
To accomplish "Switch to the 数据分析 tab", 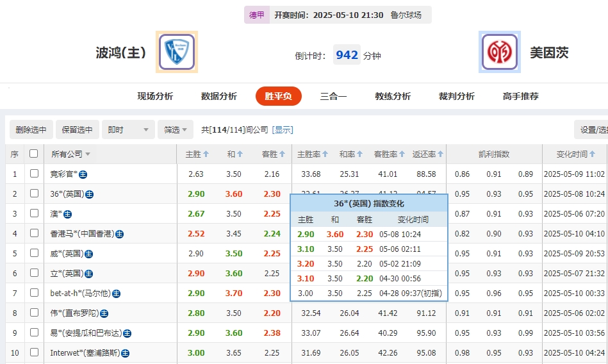I will [x=219, y=97].
